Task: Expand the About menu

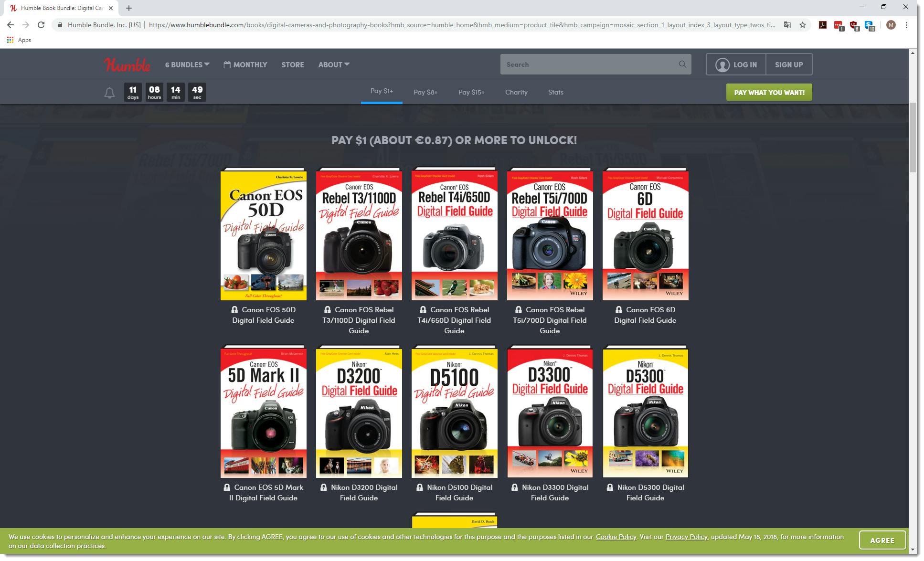Action: 334,64
